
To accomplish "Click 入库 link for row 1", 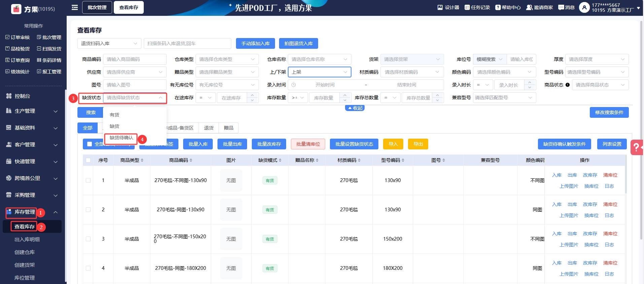I will click(x=557, y=175).
